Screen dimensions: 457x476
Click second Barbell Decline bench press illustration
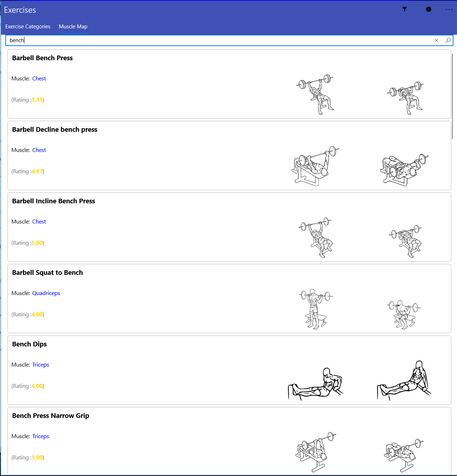point(404,169)
